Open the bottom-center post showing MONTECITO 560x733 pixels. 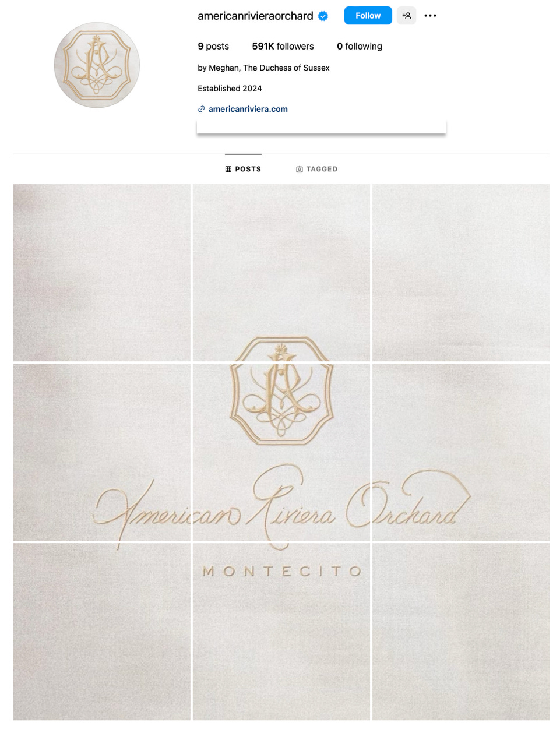[x=281, y=632]
